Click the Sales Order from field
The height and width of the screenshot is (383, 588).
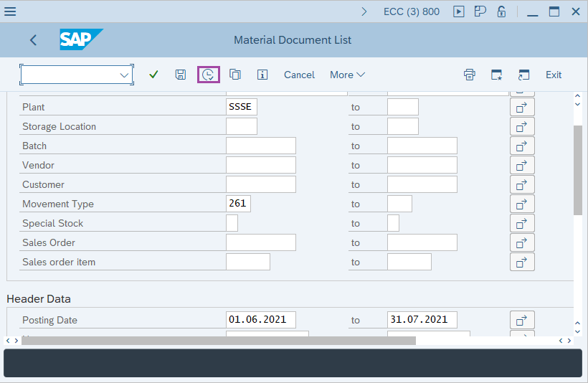(260, 242)
